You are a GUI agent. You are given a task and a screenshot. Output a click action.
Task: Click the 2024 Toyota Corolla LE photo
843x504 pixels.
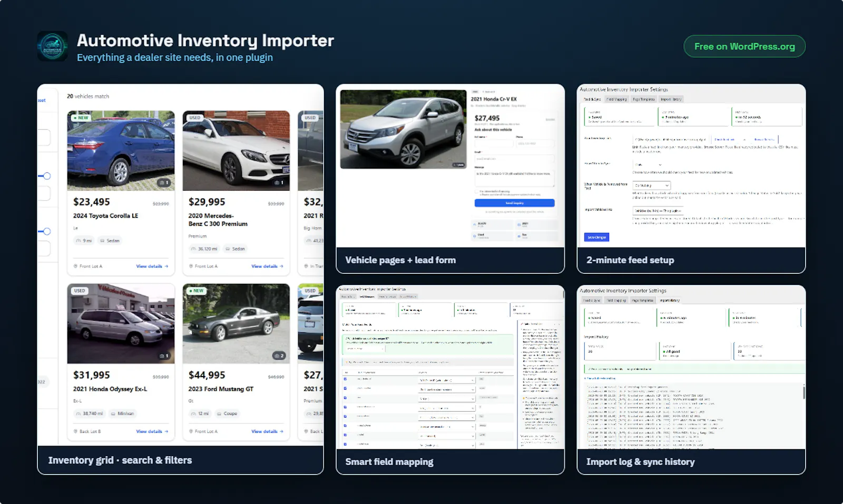(x=121, y=151)
